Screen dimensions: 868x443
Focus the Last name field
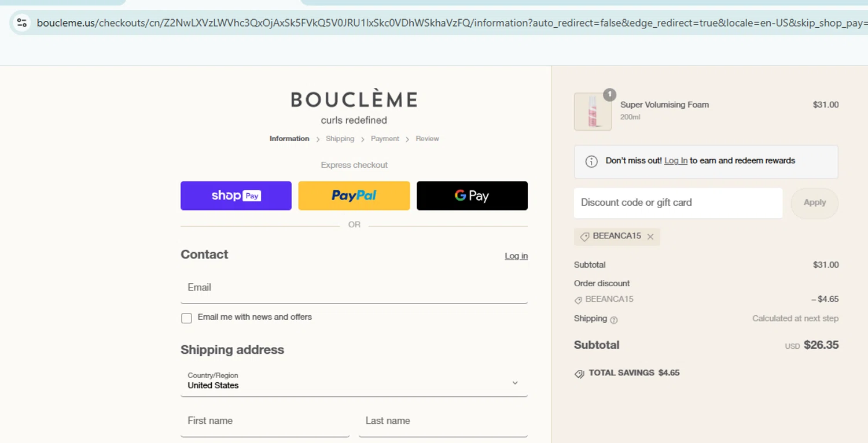coord(443,421)
